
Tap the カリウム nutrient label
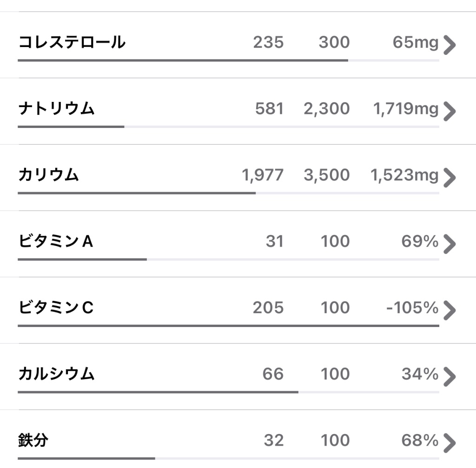click(x=48, y=175)
